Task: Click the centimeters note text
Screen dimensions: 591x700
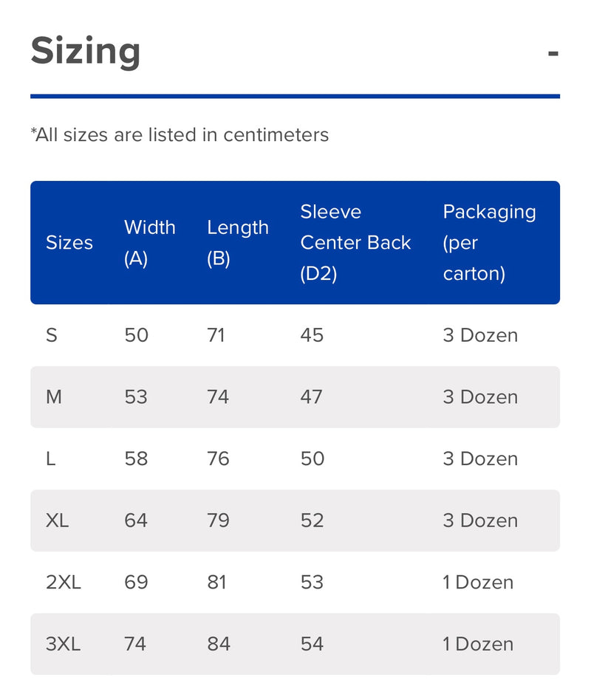Action: click(180, 135)
